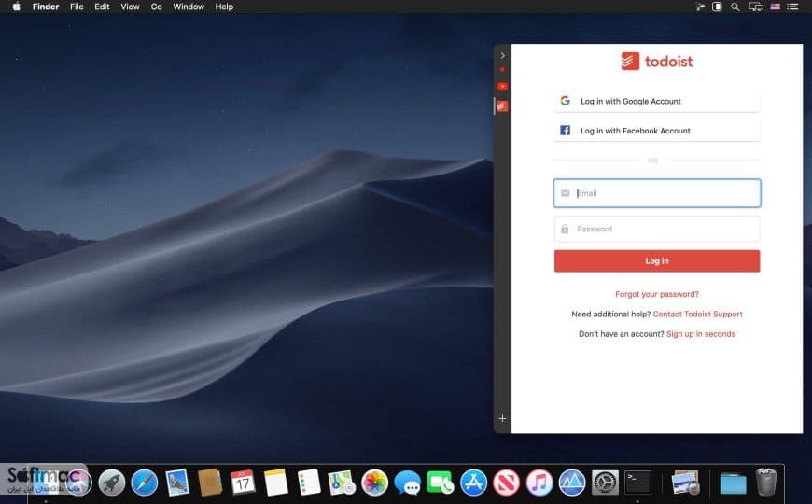Open Contacts book in the Dock
The height and width of the screenshot is (504, 812).
tap(210, 483)
